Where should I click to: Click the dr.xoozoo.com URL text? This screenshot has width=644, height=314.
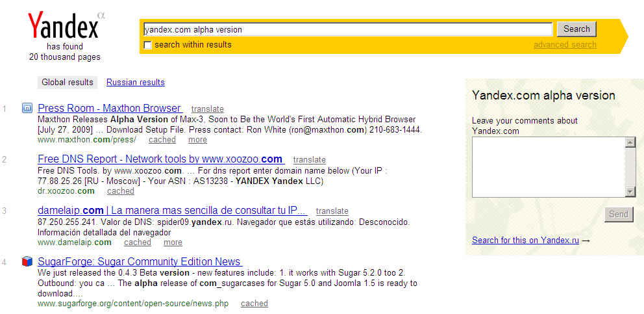tap(66, 191)
